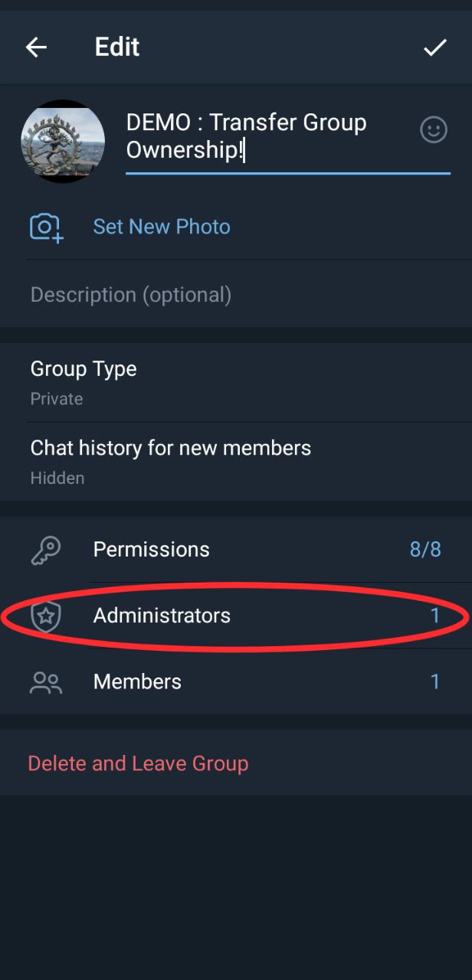The height and width of the screenshot is (980, 472).
Task: Tap the Private group type value
Action: pos(57,399)
